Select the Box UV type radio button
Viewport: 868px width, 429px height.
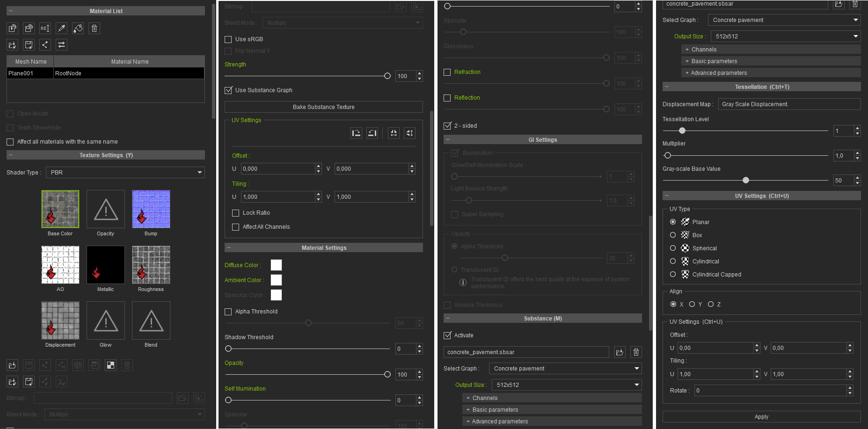(673, 235)
